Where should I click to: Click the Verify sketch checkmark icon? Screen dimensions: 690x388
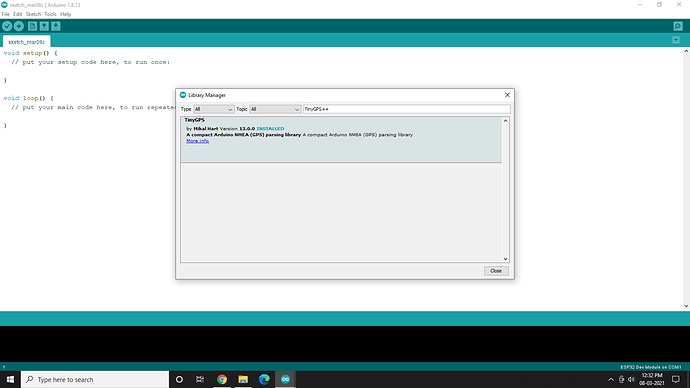(7, 26)
